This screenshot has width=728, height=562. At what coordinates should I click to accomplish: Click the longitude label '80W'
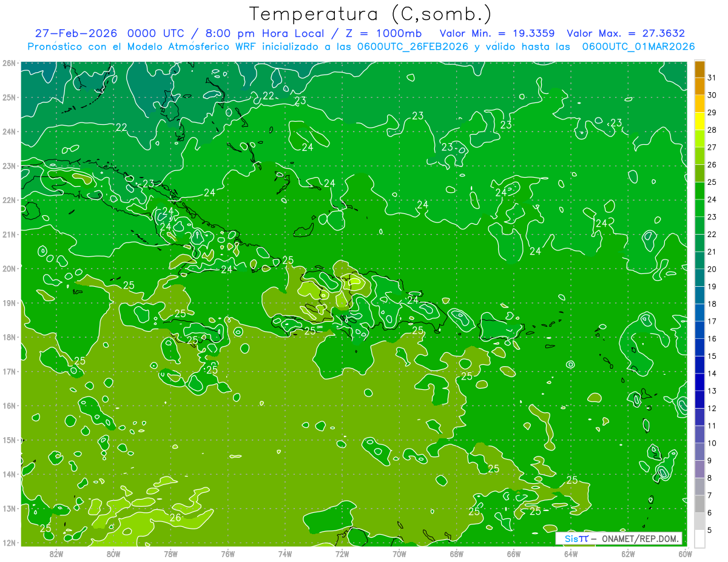click(x=113, y=554)
